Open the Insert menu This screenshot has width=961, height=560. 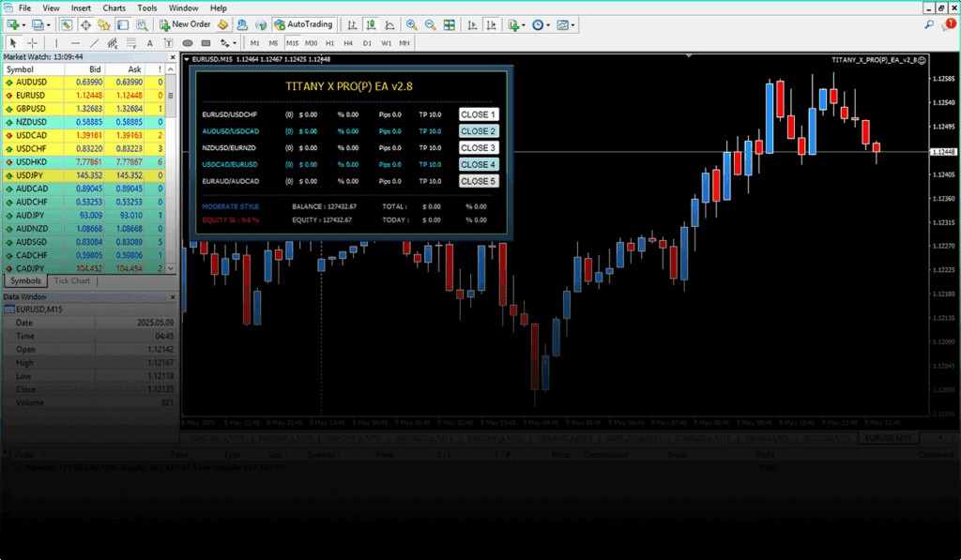coord(81,8)
